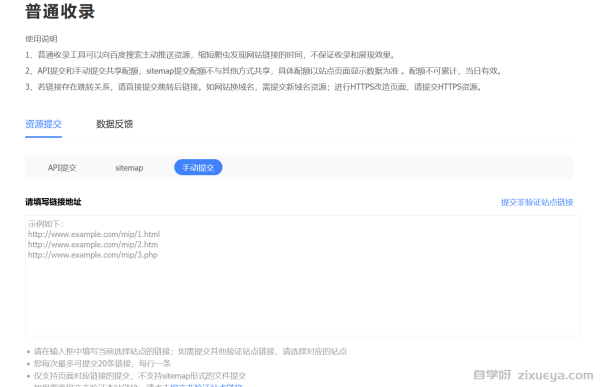
Task: Open the 提交非验证站点链接 link above the text area
Action: pyautogui.click(x=537, y=202)
